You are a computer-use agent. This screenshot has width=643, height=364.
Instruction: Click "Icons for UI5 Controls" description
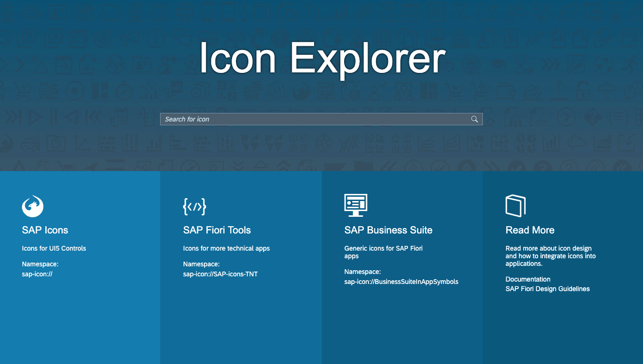(x=54, y=248)
